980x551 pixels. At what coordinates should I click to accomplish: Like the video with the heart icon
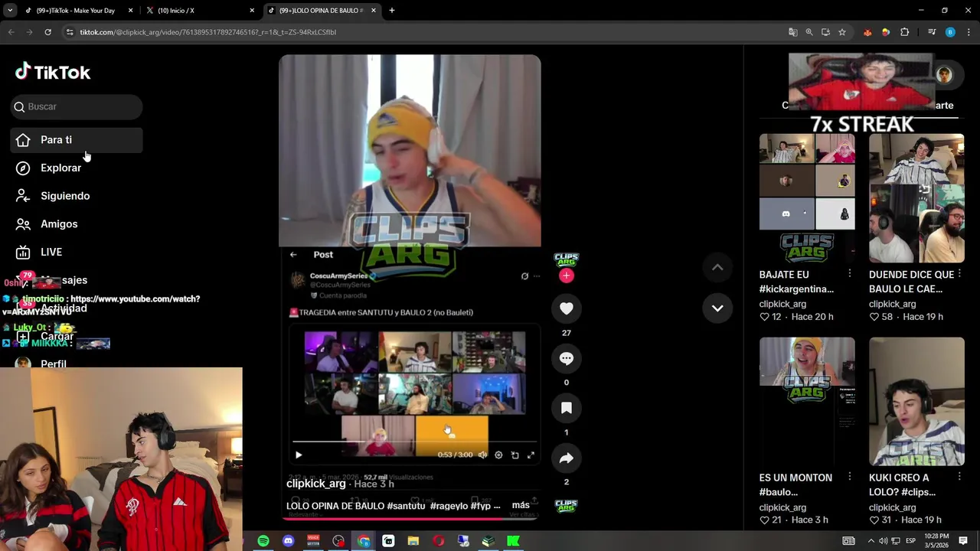567,308
